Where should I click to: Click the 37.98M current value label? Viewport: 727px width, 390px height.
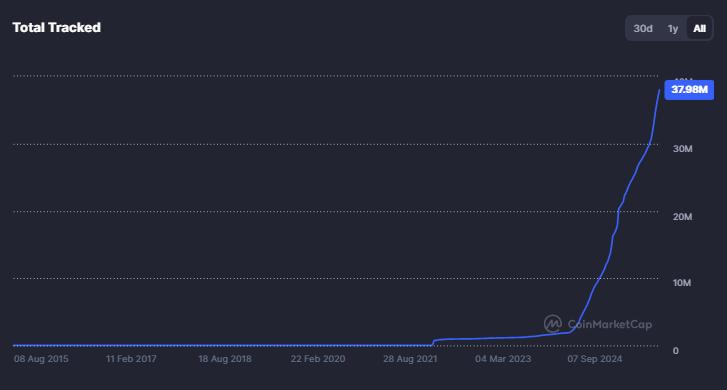[689, 90]
